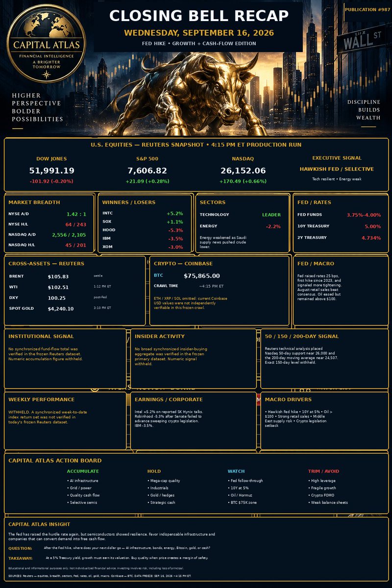Click the 'CROSS-ASSETS — REUTERS' heading
The width and height of the screenshot is (392, 588).
point(46,264)
